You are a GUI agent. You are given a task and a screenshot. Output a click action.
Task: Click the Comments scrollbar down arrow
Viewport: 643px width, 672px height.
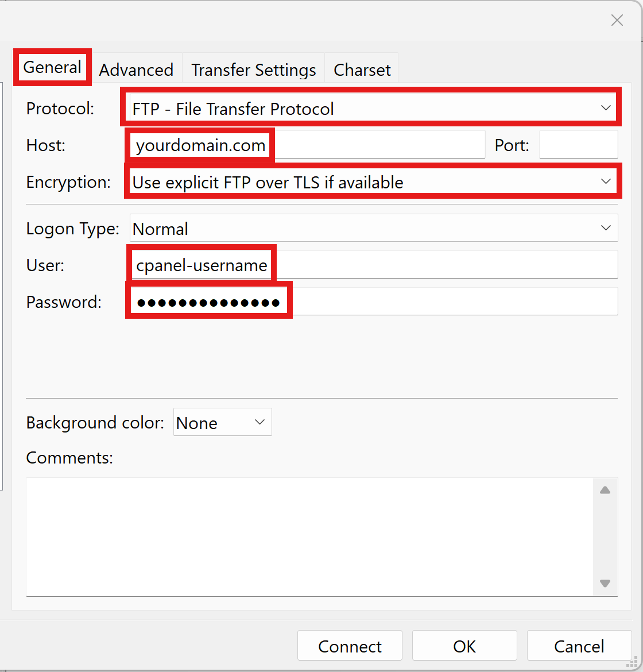point(605,583)
